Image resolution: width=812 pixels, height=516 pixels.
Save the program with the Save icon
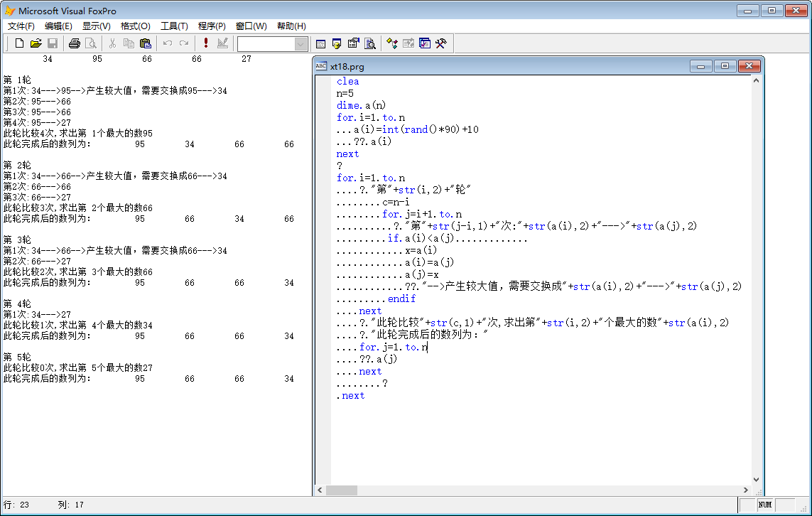[x=53, y=43]
